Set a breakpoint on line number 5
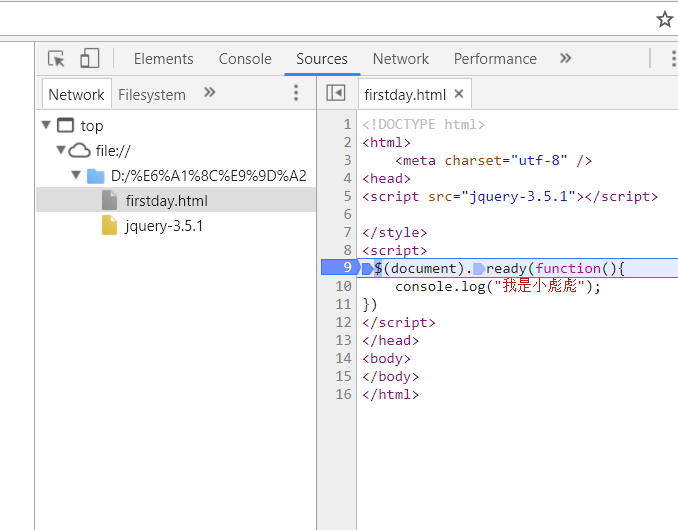This screenshot has height=530, width=678. point(348,196)
